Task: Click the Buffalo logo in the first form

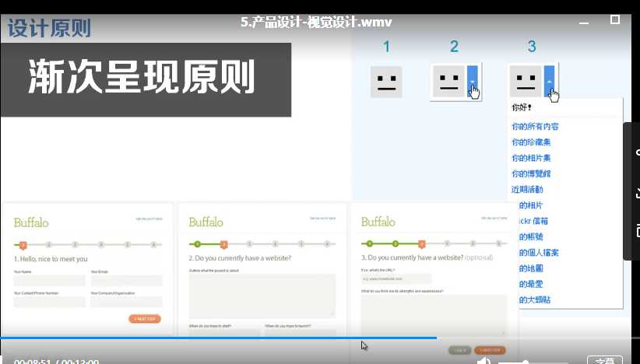Action: [x=31, y=223]
